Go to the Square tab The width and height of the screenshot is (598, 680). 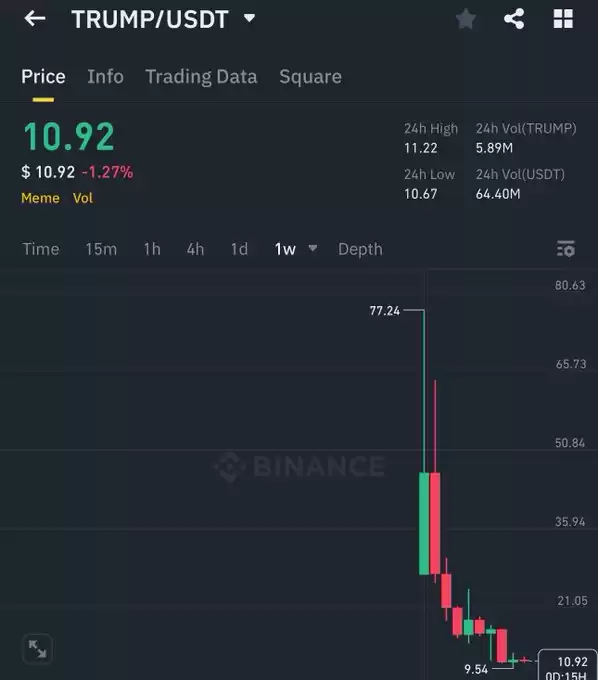pyautogui.click(x=310, y=77)
